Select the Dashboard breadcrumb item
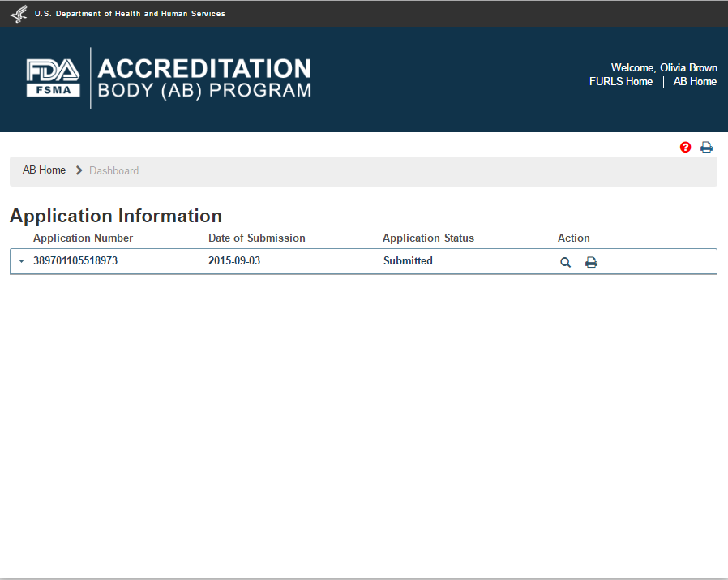 (113, 170)
